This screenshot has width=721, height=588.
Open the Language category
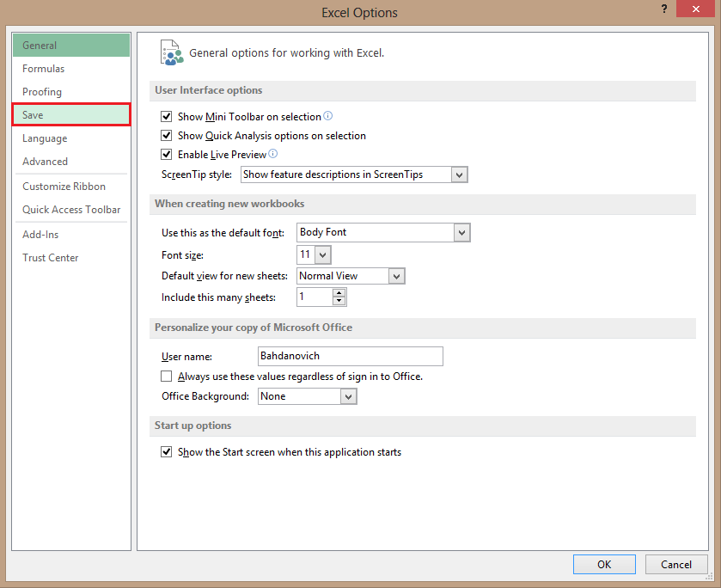[71, 138]
